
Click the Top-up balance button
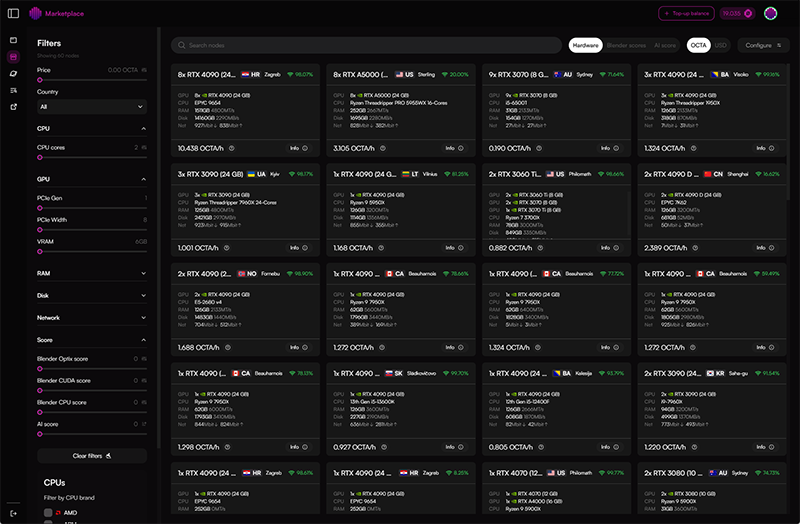tap(686, 13)
